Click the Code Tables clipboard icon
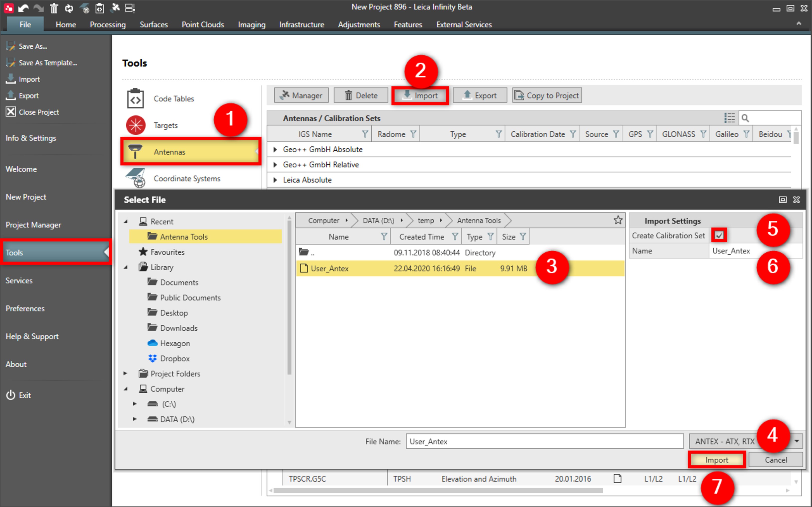The width and height of the screenshot is (812, 507). tap(135, 99)
